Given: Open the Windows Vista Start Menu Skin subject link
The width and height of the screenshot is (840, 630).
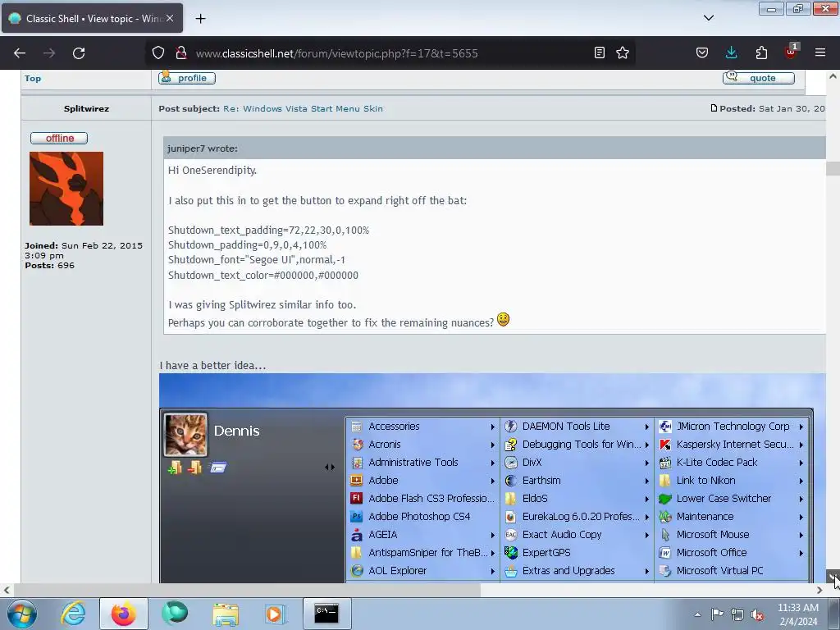Looking at the screenshot, I should point(303,109).
